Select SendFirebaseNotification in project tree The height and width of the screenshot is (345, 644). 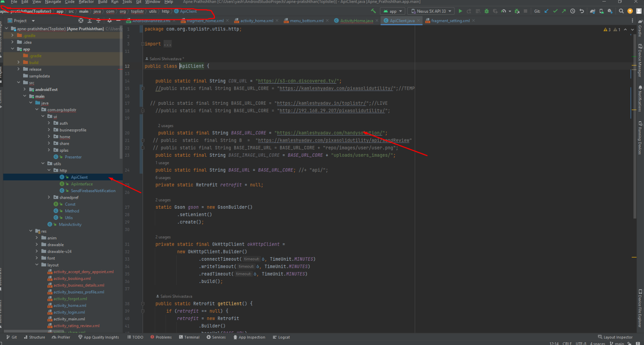pos(93,191)
